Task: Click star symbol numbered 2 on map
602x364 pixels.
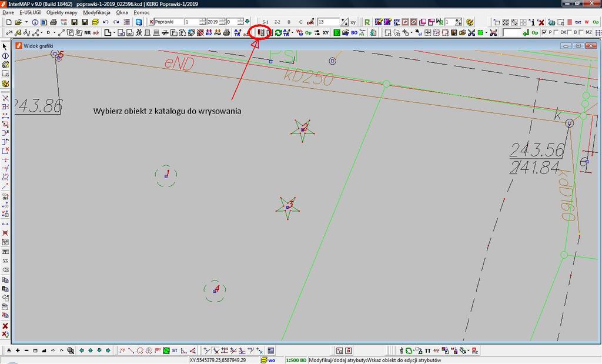Action: coord(303,130)
